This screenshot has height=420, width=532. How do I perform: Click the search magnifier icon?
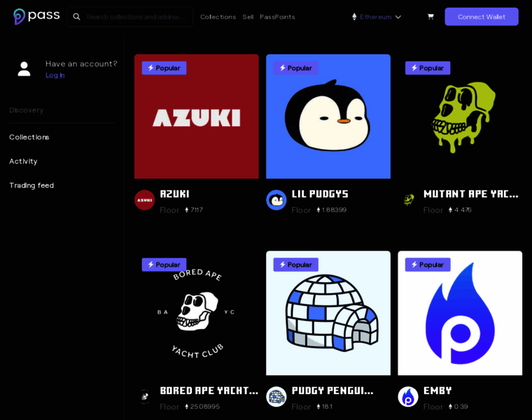point(77,17)
